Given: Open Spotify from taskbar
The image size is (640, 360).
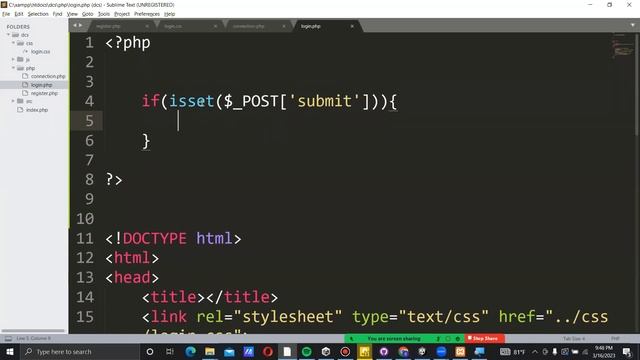Looking at the screenshot, I should 307,351.
